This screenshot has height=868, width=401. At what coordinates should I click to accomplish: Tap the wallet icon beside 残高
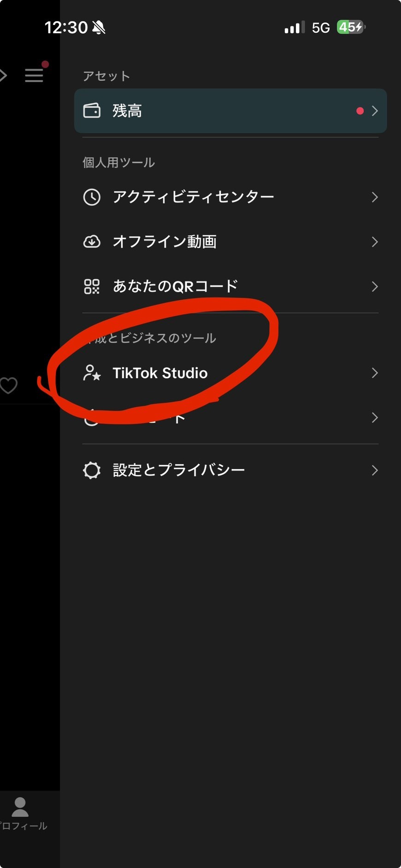(92, 111)
